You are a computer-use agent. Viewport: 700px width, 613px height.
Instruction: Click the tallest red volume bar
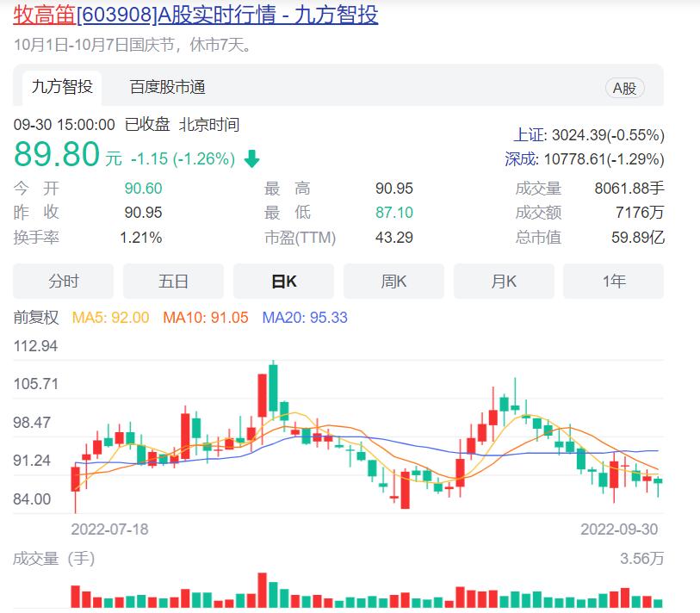point(262,591)
